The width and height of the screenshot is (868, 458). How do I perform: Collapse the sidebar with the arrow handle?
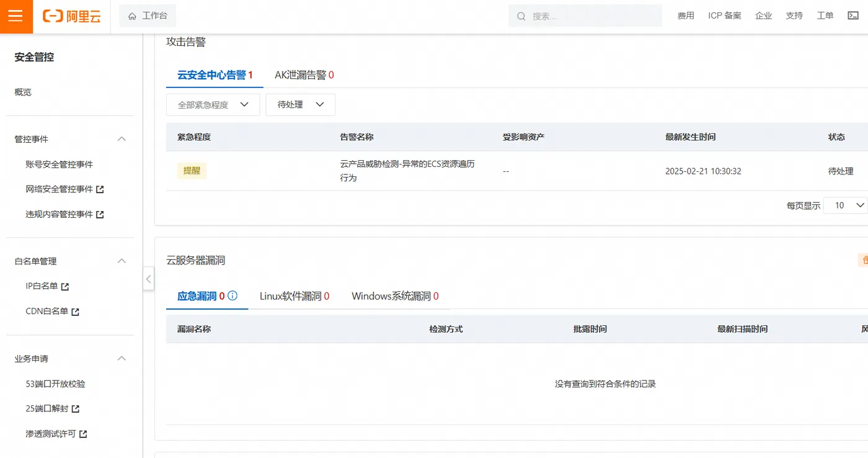pos(148,279)
